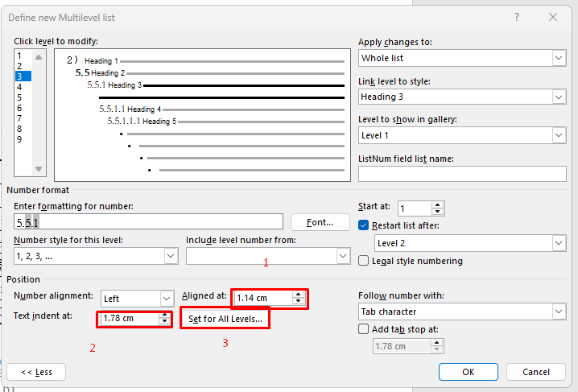The image size is (578, 392).
Task: Click the Help question mark icon
Action: [517, 17]
